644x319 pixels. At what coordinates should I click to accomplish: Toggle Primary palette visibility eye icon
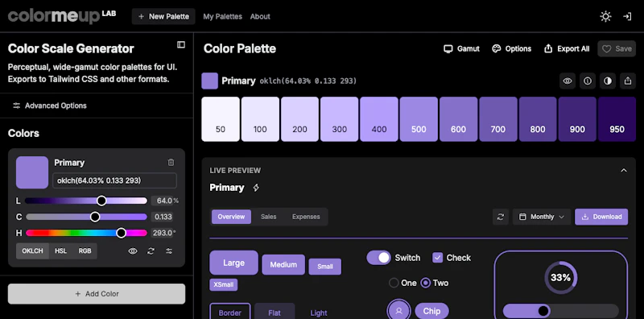click(568, 81)
